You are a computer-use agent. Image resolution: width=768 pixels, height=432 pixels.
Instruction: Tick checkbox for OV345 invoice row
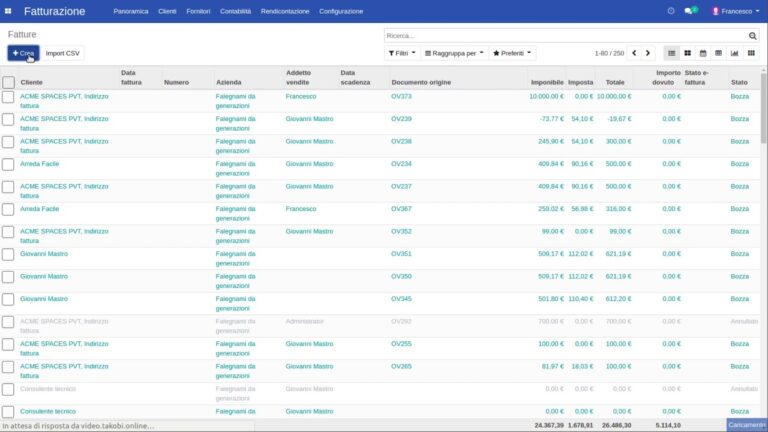point(8,299)
